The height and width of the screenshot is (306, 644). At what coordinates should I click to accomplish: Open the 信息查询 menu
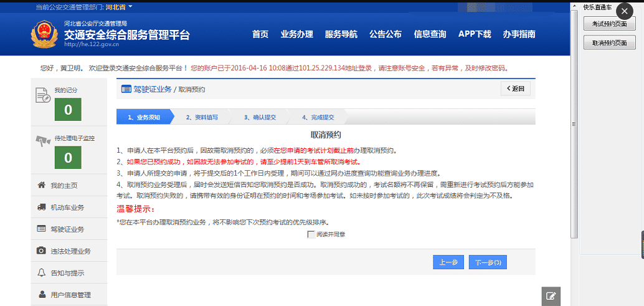pyautogui.click(x=430, y=34)
